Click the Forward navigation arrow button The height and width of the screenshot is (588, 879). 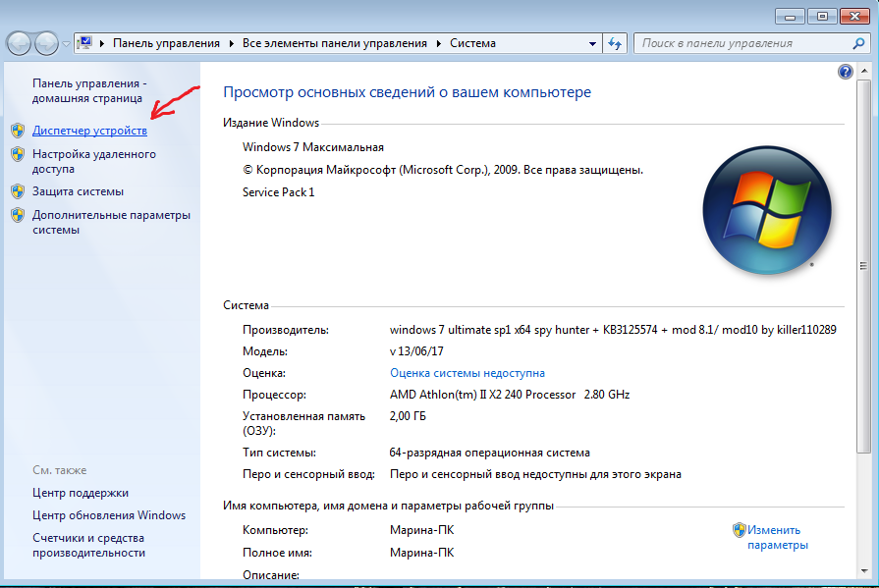click(x=46, y=44)
